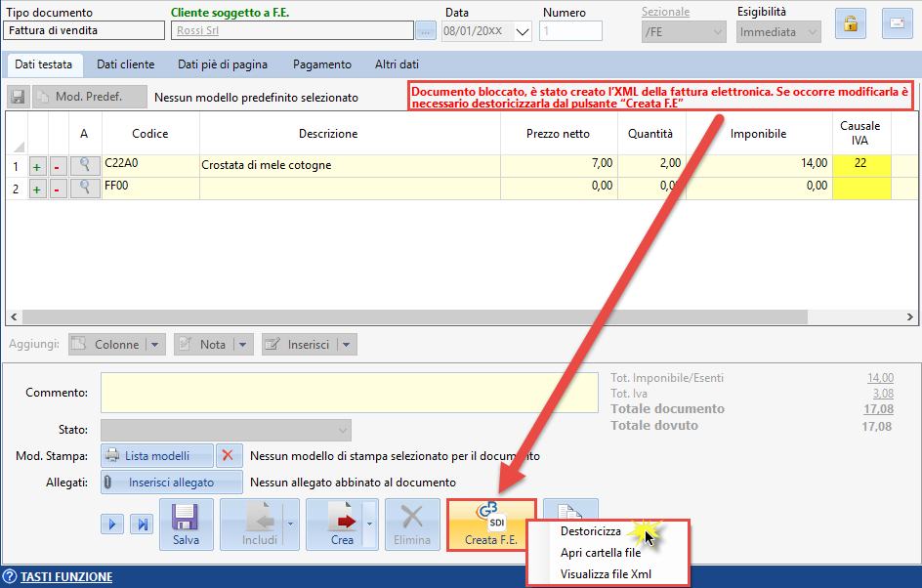Click the card icon button beside the padlock
This screenshot has width=922, height=588.
(x=897, y=24)
